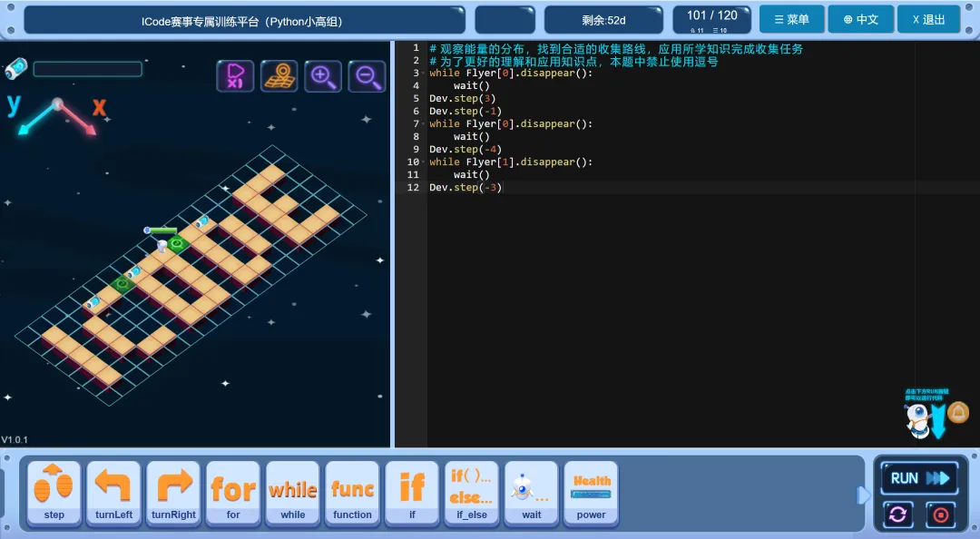This screenshot has height=539, width=980.
Task: Expand the block palette right arrow
Action: (x=863, y=495)
